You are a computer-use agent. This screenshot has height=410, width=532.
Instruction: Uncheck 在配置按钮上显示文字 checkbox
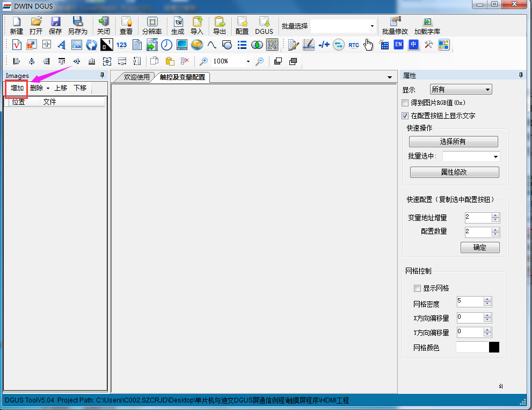[405, 116]
